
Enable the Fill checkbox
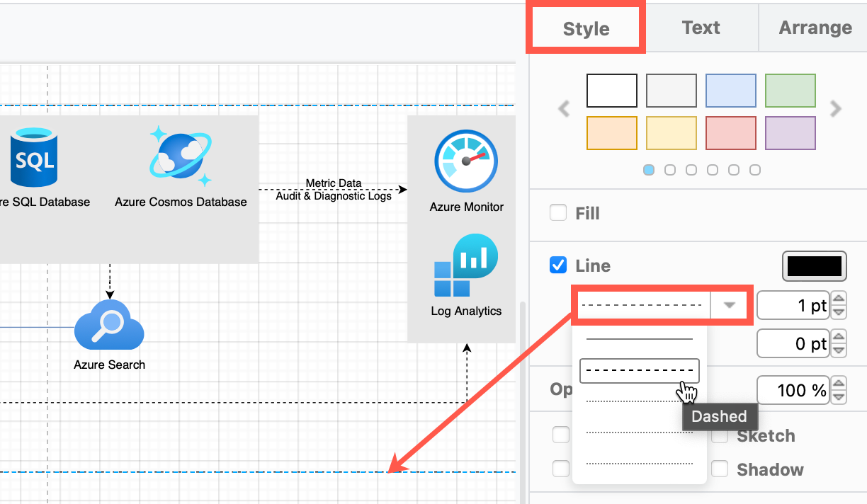pos(558,212)
